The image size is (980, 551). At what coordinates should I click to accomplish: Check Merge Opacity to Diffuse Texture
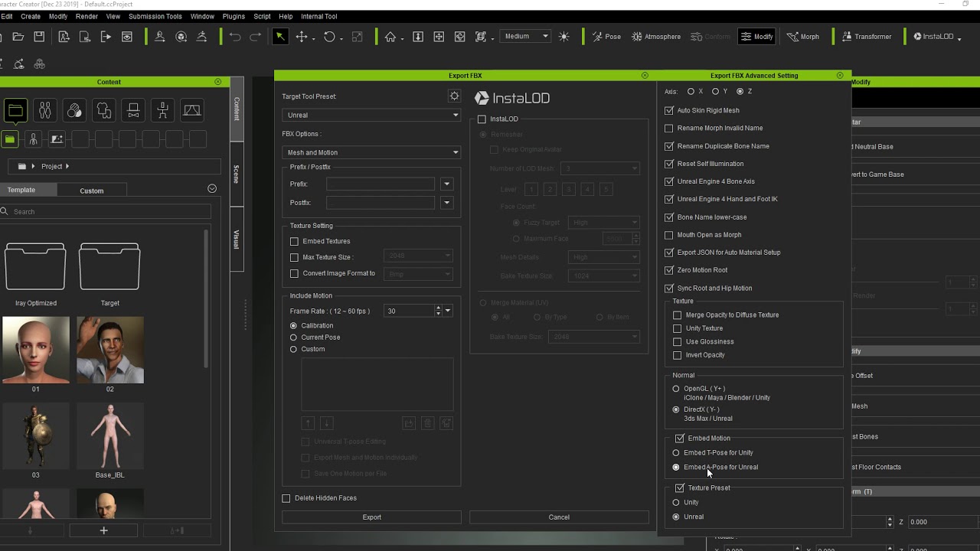[677, 315]
